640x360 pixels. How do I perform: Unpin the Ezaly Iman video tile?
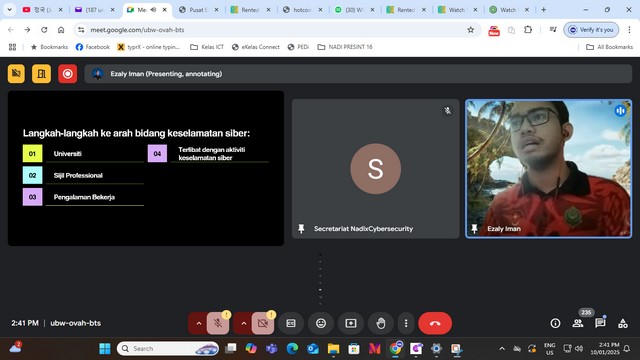pos(474,229)
